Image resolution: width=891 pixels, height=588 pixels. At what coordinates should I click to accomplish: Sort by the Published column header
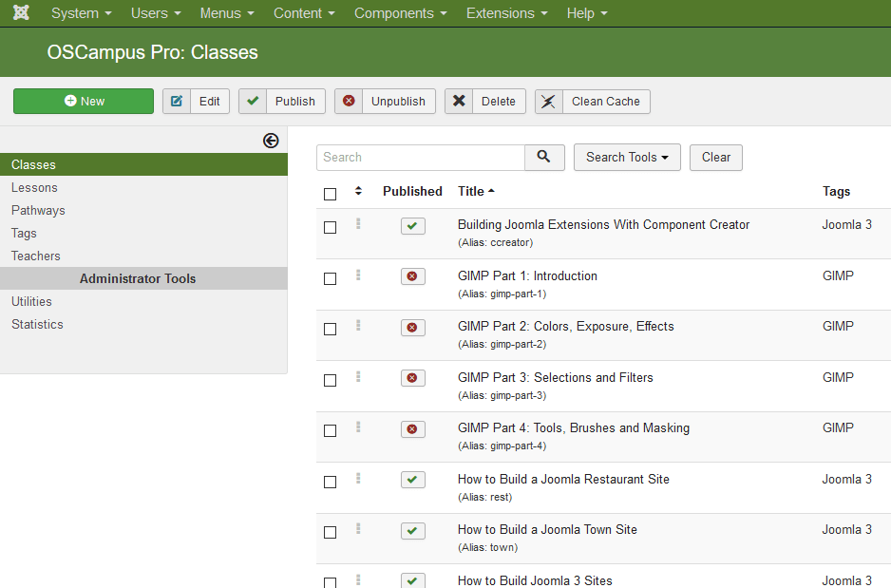[x=412, y=192]
